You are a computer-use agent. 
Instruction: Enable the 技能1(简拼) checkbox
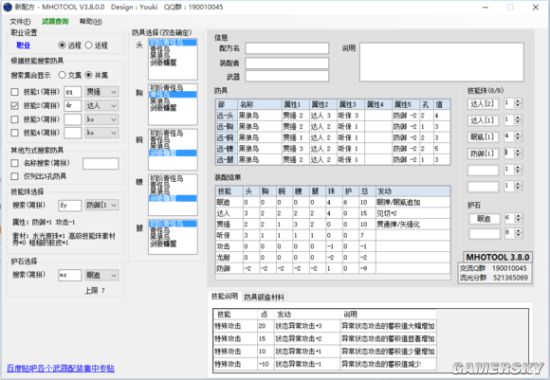(15, 92)
